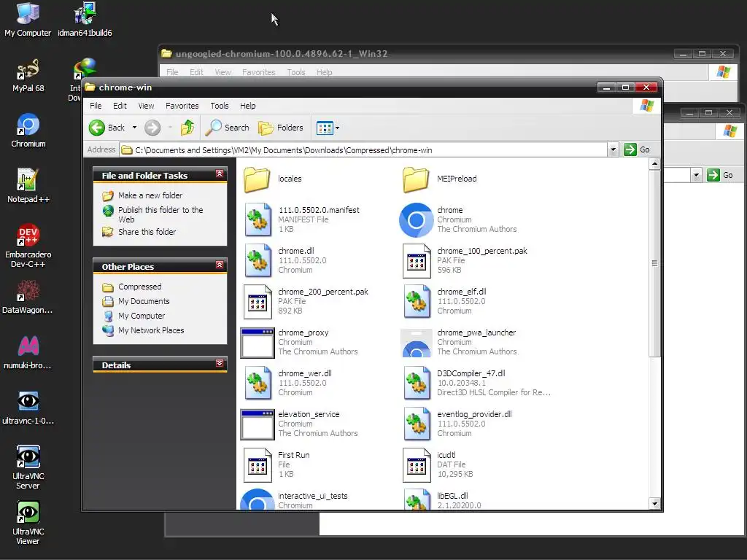Expand the Details panel
Image resolution: width=747 pixels, height=560 pixels.
coord(220,363)
